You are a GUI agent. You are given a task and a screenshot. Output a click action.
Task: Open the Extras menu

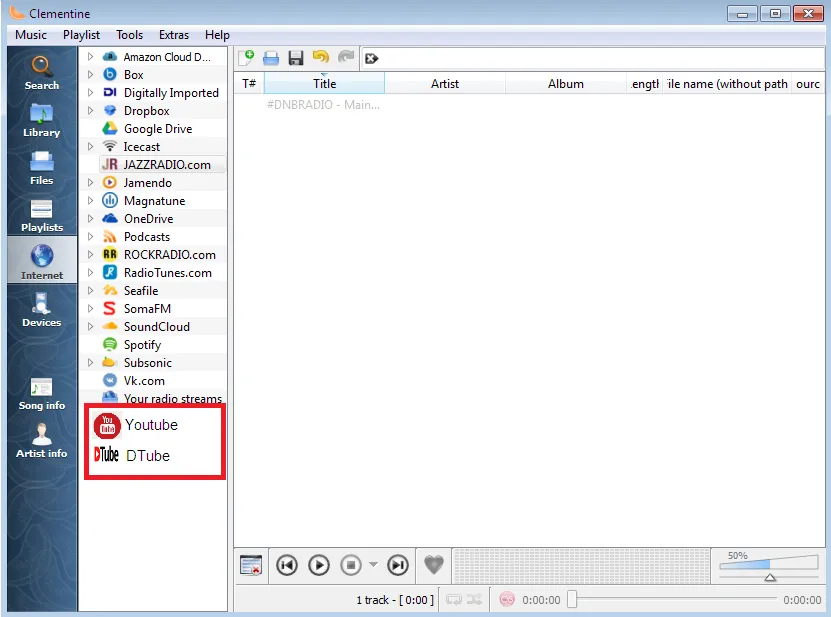[174, 35]
